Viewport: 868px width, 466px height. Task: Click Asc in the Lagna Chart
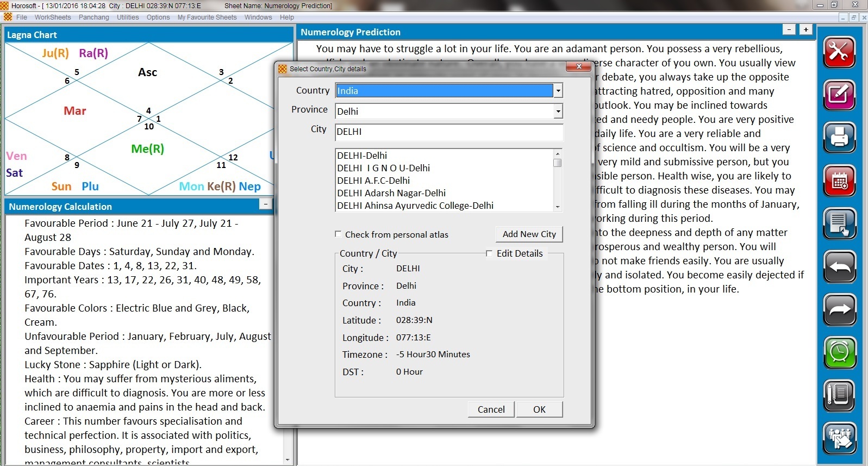(147, 72)
